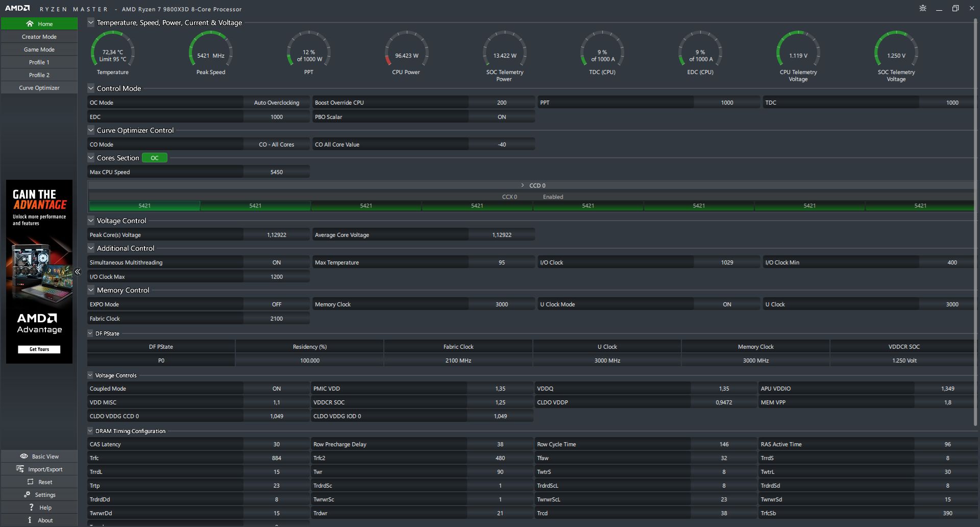This screenshot has width=980, height=527.
Task: Click CAS Latency value 30
Action: [x=277, y=444]
